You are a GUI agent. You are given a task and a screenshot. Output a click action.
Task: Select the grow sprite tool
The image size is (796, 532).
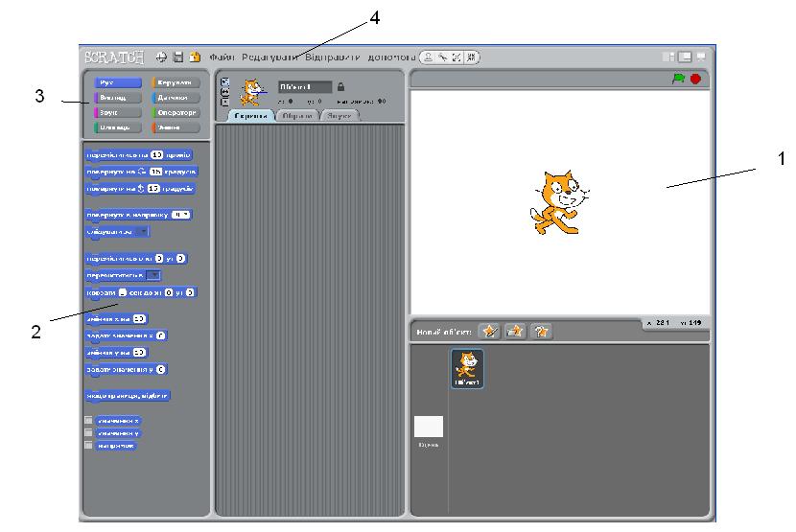tap(457, 58)
